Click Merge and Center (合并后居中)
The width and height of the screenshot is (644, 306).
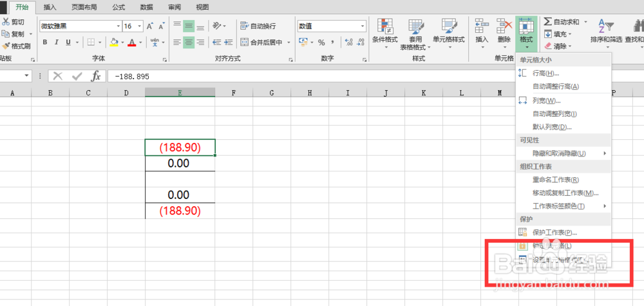click(x=261, y=42)
